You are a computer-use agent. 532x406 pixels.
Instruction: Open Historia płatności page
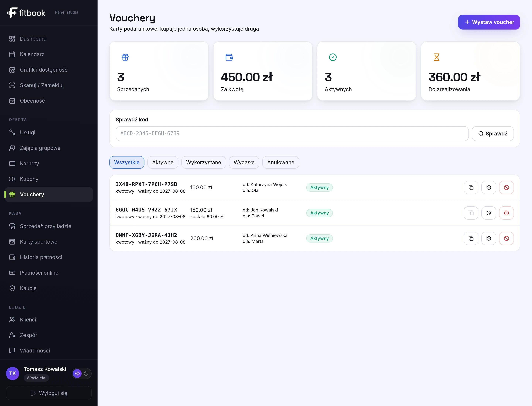click(49, 257)
